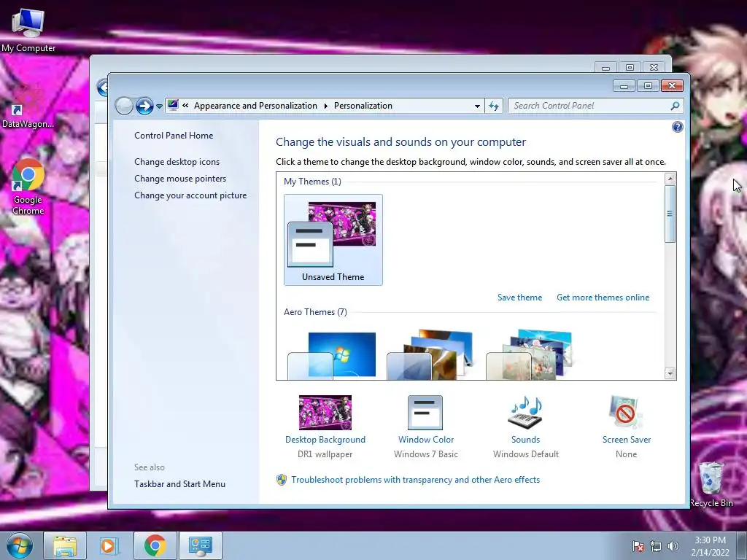Click the theme list scroll down arrow
Viewport: 747px width, 560px height.
coord(670,373)
